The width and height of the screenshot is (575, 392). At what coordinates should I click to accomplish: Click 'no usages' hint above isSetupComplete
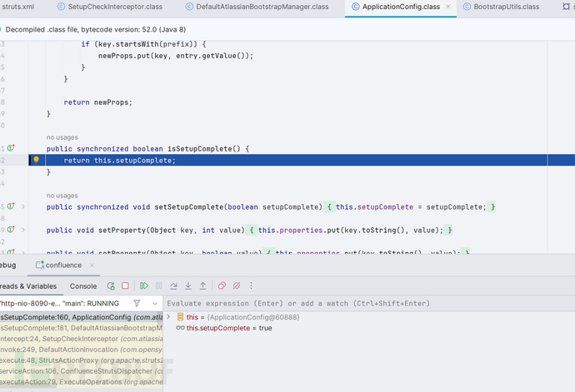click(x=62, y=137)
